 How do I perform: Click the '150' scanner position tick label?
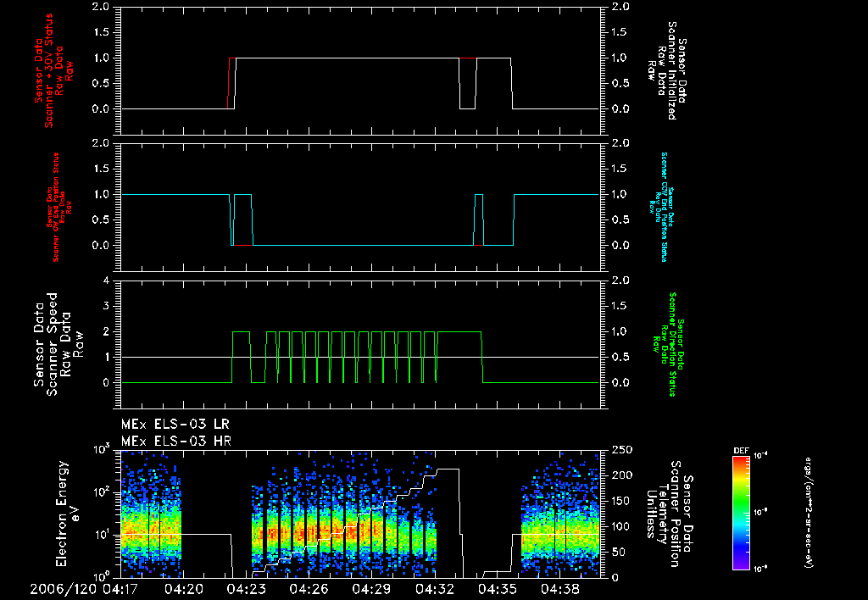(622, 501)
